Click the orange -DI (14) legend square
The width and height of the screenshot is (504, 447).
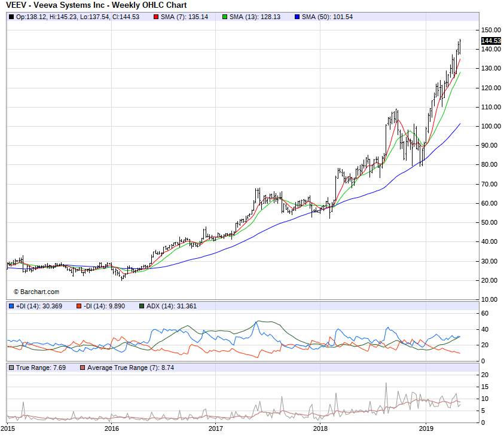[x=79, y=306]
